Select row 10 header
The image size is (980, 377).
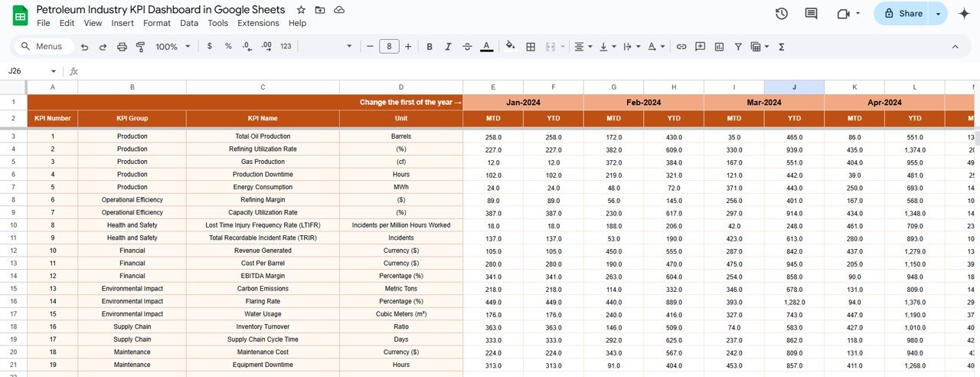[14, 225]
